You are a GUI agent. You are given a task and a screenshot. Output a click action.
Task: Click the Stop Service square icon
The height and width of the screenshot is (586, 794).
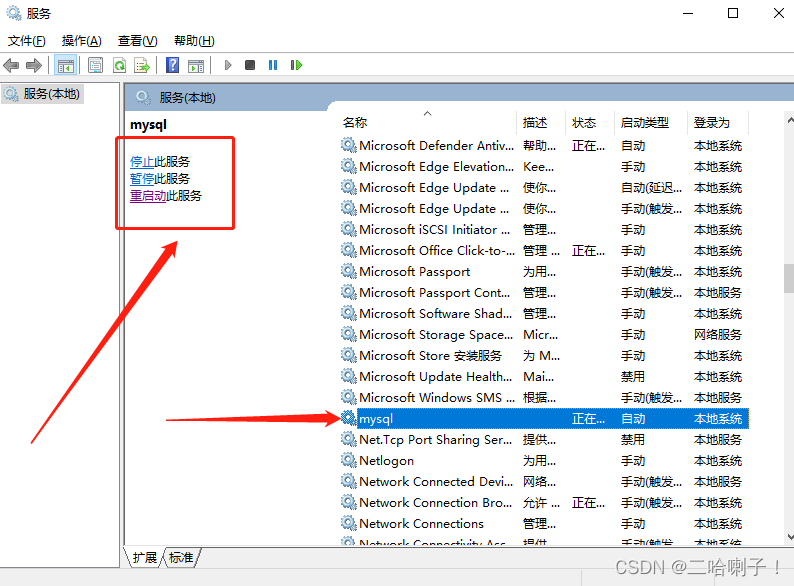(250, 65)
